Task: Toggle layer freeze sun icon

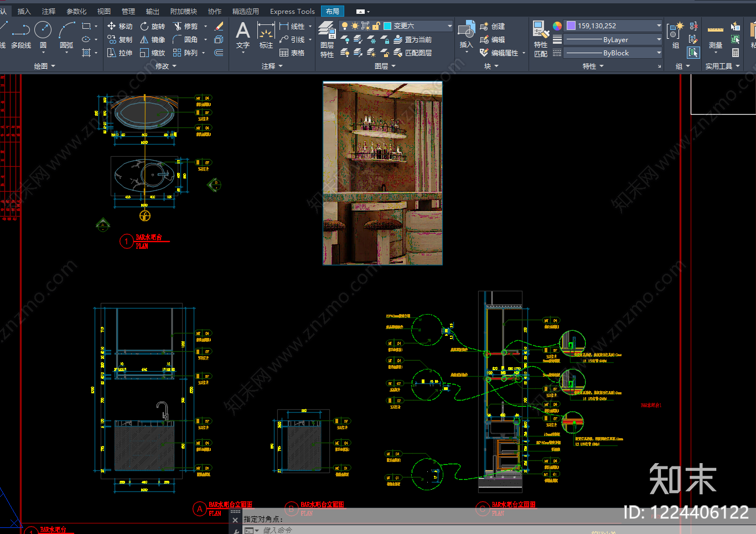Action: point(355,26)
